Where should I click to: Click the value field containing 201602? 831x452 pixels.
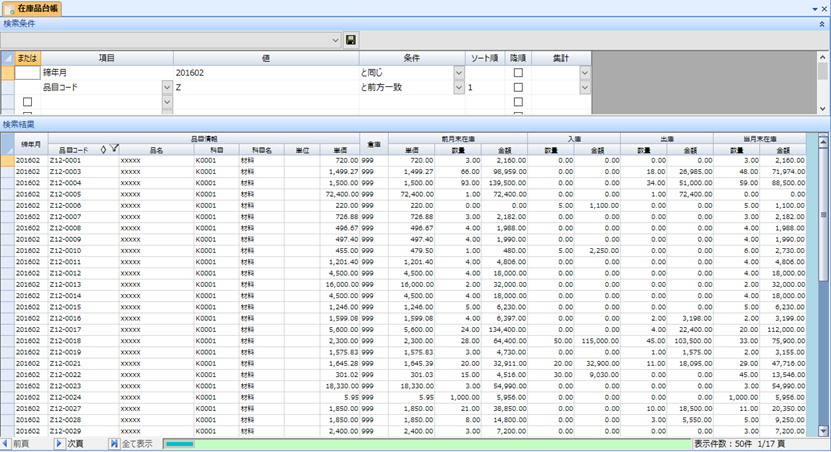pyautogui.click(x=266, y=73)
